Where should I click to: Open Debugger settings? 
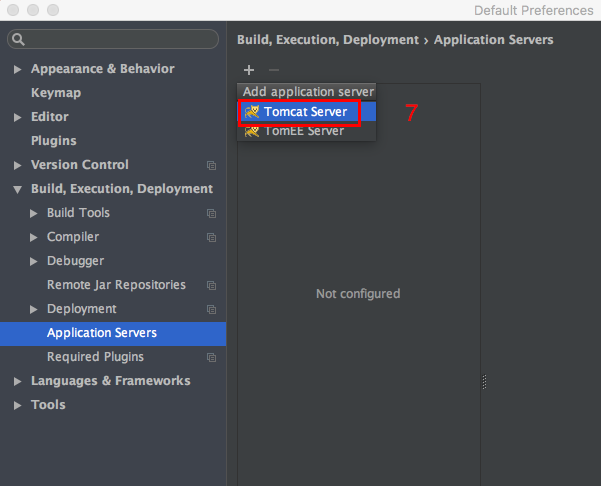(x=75, y=261)
